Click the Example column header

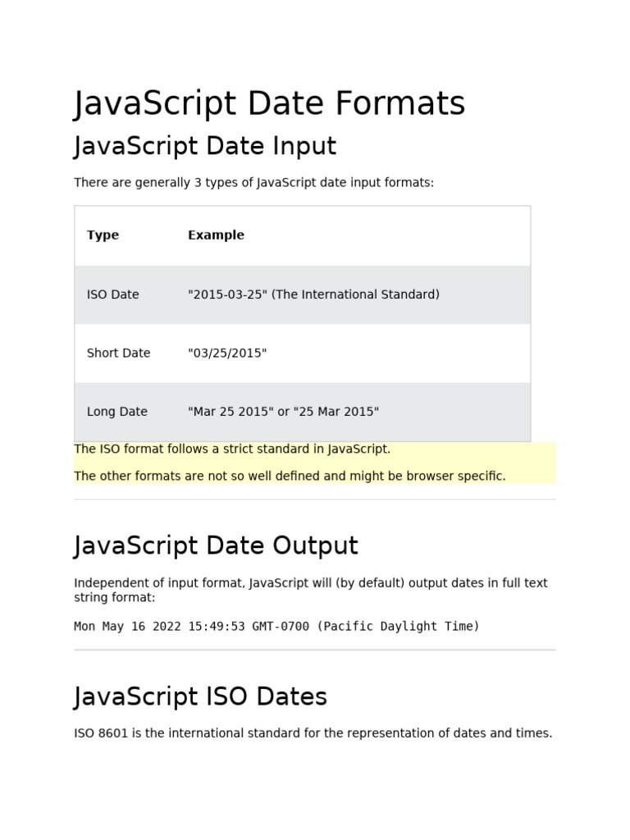(216, 235)
